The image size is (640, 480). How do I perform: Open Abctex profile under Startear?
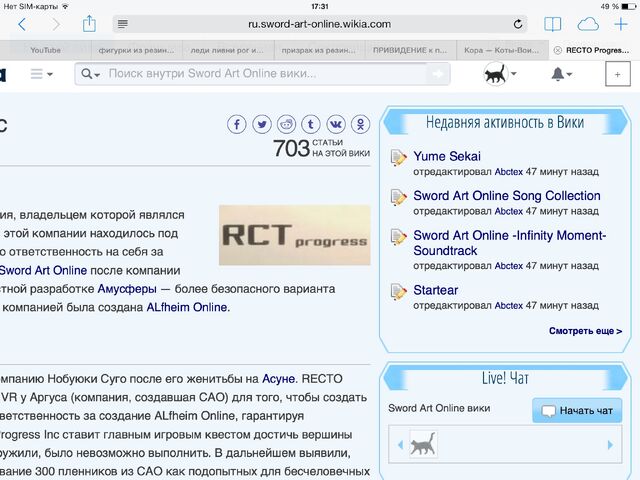509,306
